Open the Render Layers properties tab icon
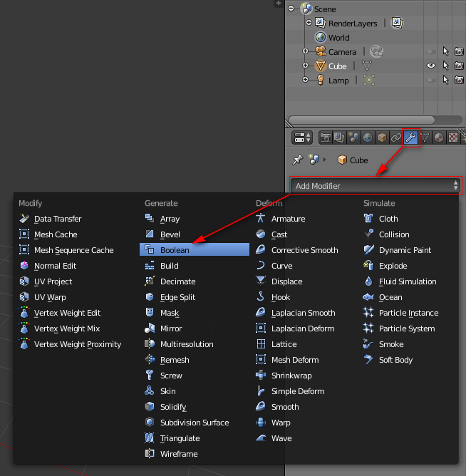This screenshot has width=466, height=476. click(339, 138)
